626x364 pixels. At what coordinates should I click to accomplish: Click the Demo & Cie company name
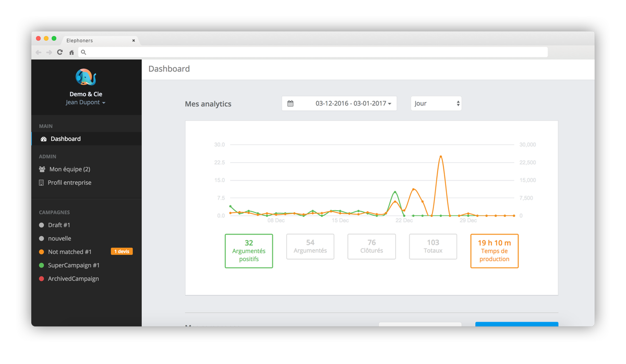pyautogui.click(x=86, y=94)
